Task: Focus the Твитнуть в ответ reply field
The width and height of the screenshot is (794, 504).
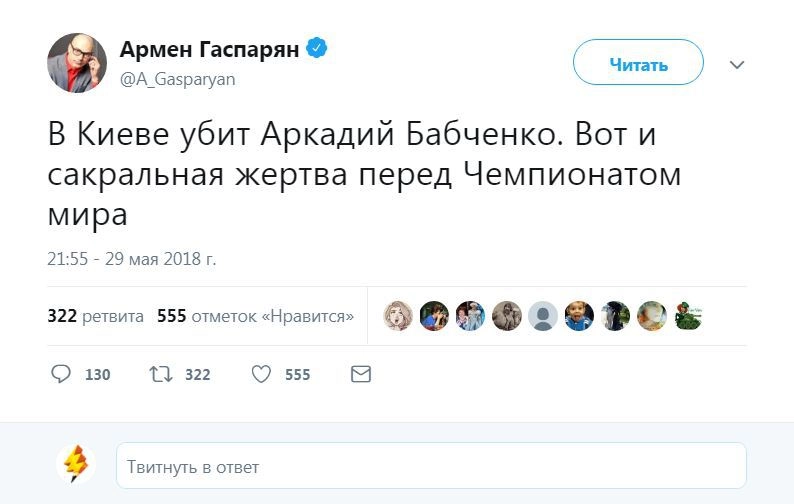Action: 431,466
